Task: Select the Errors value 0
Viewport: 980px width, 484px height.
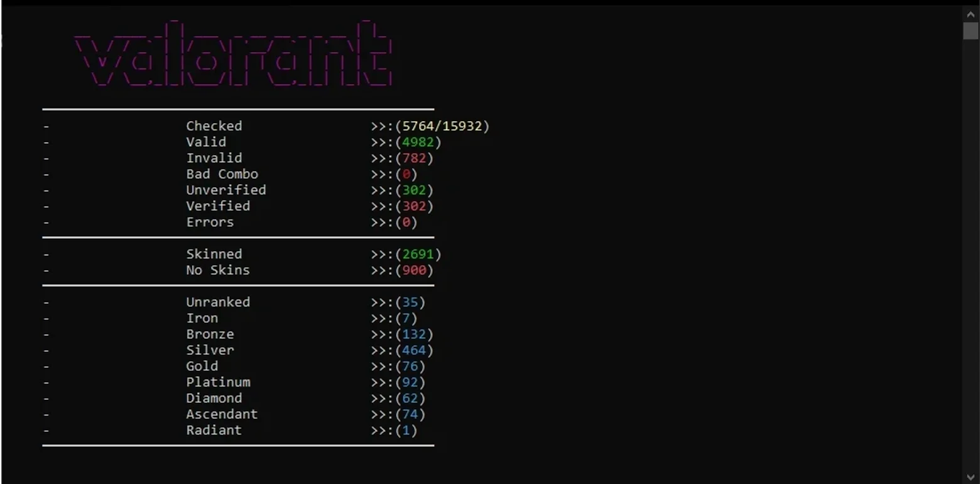Action: [406, 222]
